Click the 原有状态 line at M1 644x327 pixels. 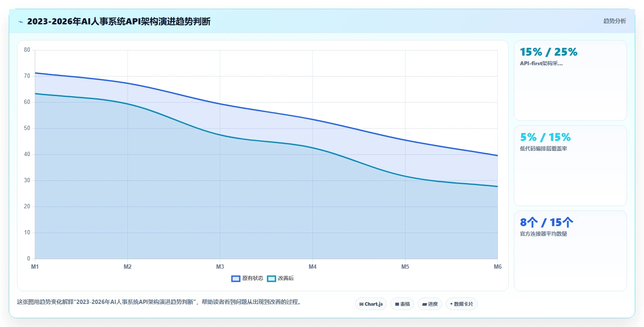point(35,73)
